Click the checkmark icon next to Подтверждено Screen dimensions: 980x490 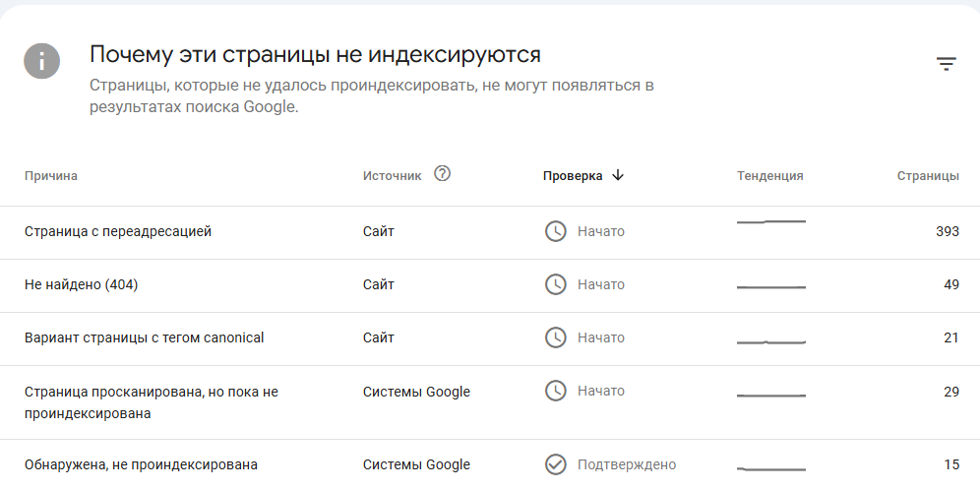pyautogui.click(x=556, y=464)
